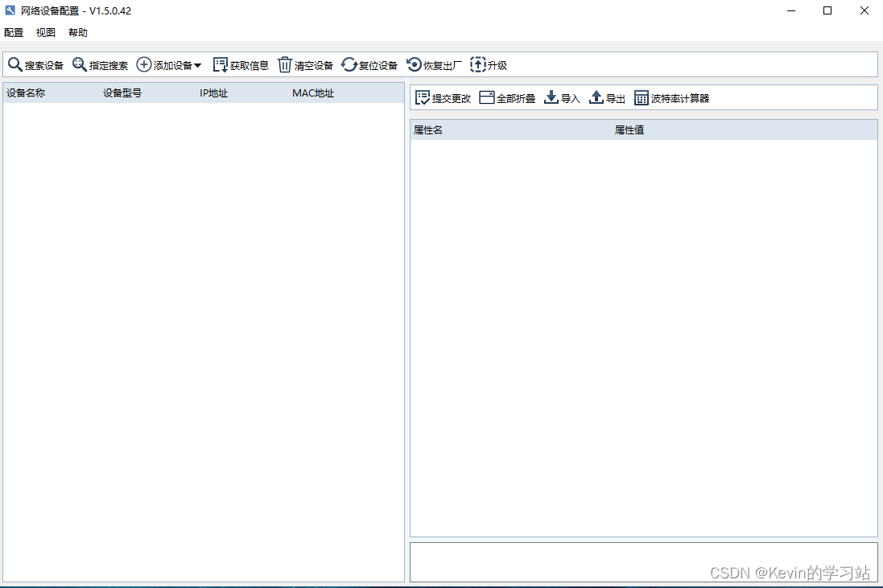The width and height of the screenshot is (883, 588).
Task: Click the 复位设备 reset device icon
Action: pos(370,64)
